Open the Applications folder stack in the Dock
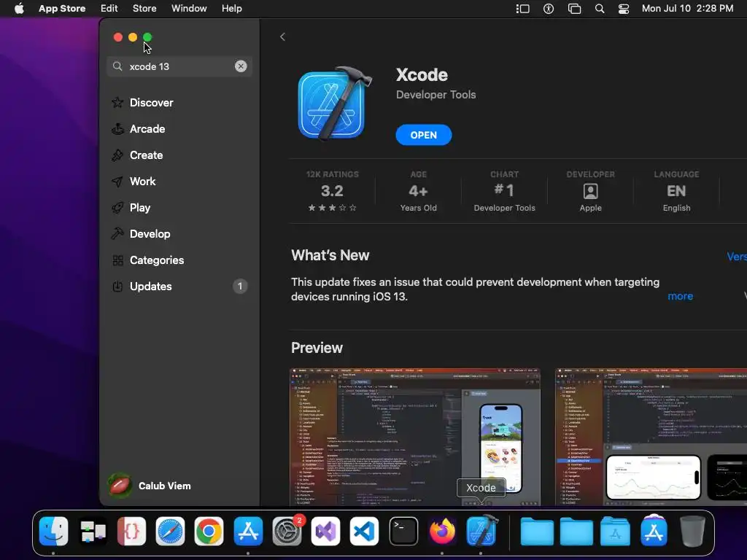The height and width of the screenshot is (560, 747). point(615,532)
